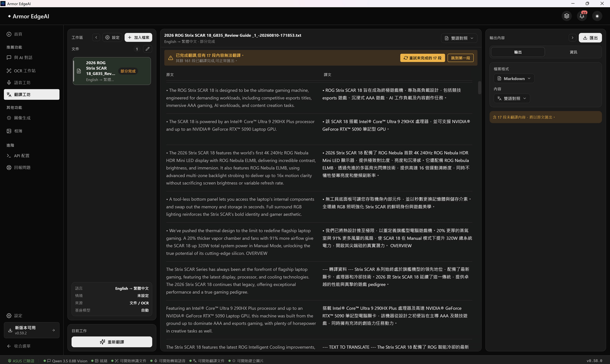Open the model layers icon in header
Viewport: 610px width, 364px height.
566,16
